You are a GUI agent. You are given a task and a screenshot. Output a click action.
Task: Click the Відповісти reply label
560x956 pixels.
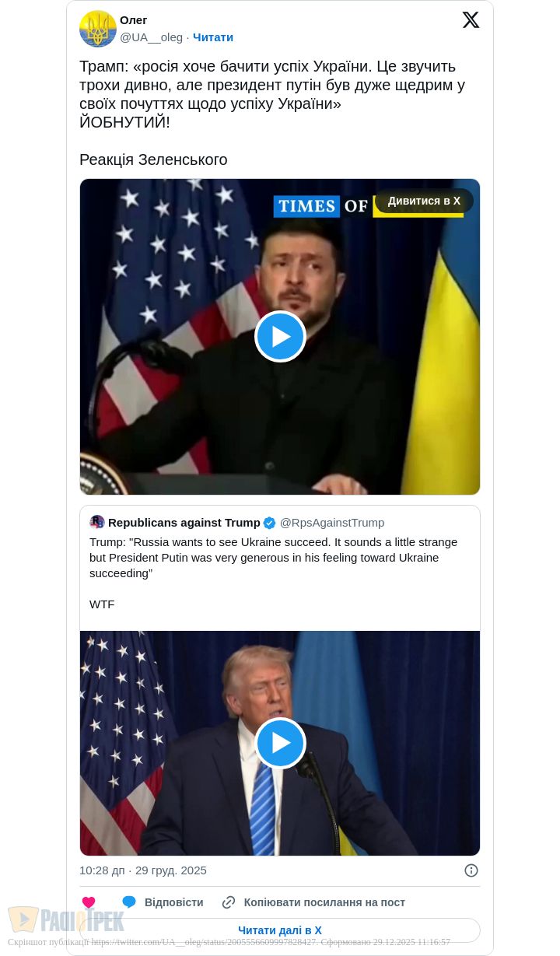click(174, 902)
